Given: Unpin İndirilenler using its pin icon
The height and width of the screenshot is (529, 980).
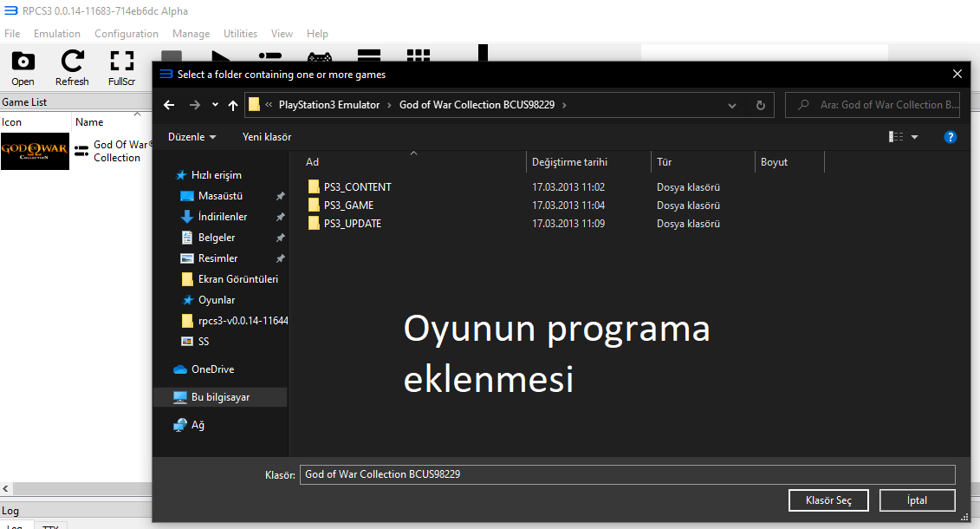Looking at the screenshot, I should click(280, 217).
